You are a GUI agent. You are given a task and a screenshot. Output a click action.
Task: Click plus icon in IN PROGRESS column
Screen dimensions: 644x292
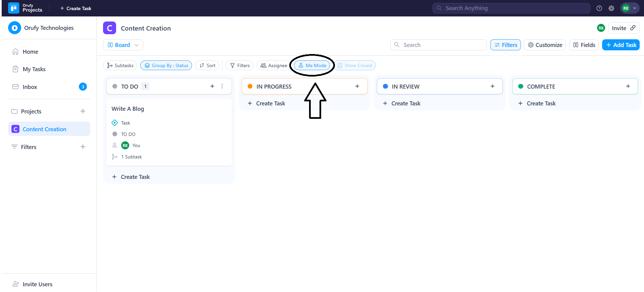[x=357, y=86]
